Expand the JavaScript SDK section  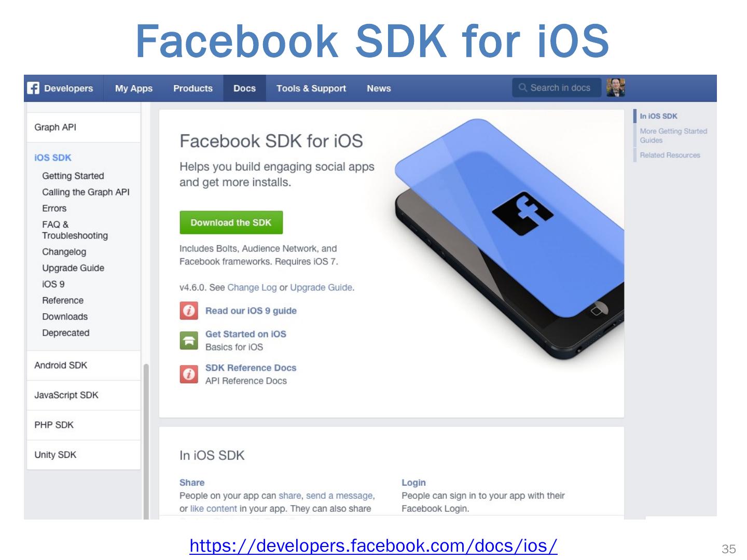coord(84,395)
